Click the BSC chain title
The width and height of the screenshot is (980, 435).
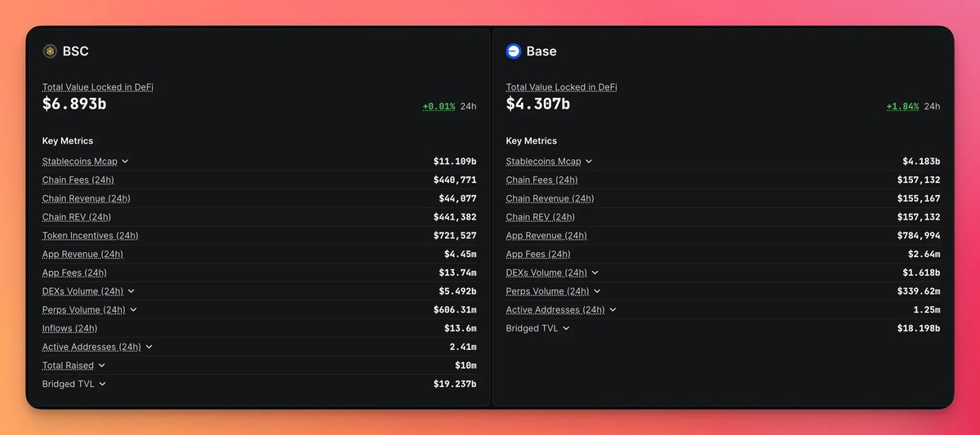pos(75,51)
